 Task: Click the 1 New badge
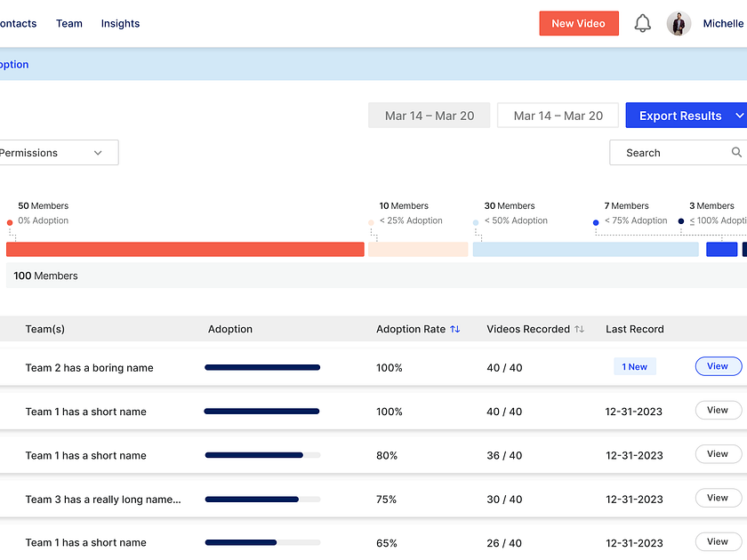click(x=634, y=365)
